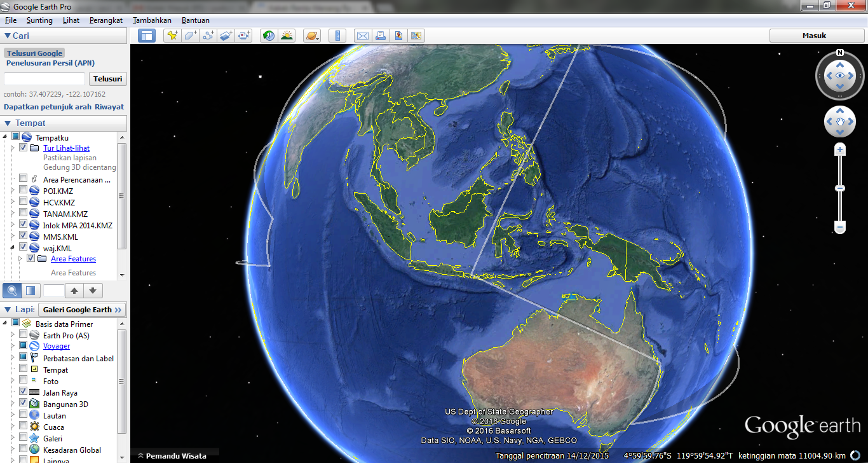Expand the Perbatasan dan Label node
The image size is (868, 463).
coord(12,357)
